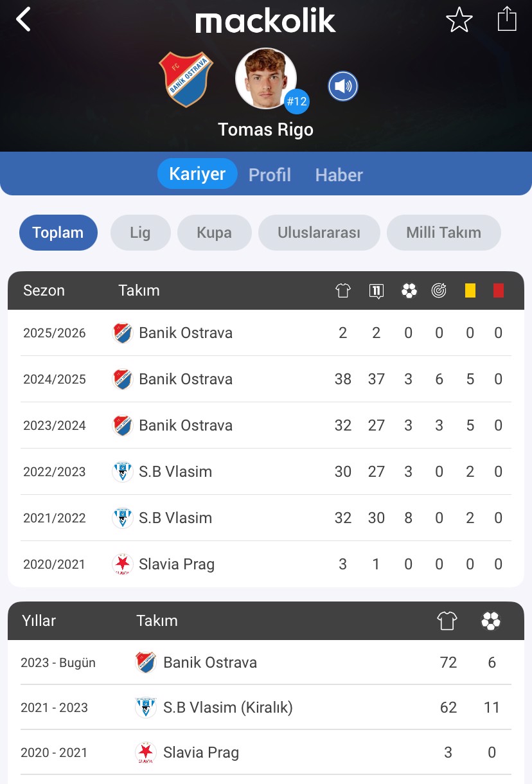Select the Uluslararası filter chip
The image size is (532, 784).
pyautogui.click(x=319, y=233)
